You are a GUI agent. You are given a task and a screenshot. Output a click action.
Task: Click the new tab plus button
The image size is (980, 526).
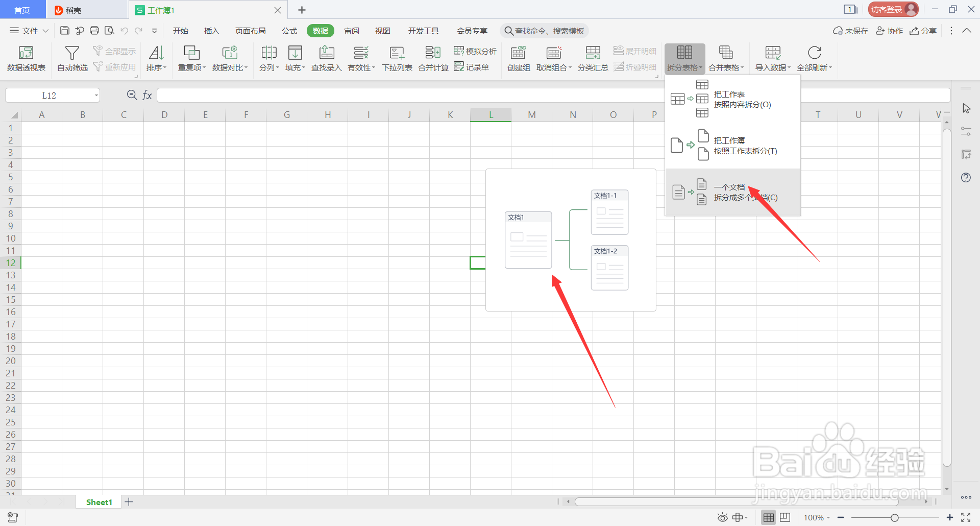point(302,10)
